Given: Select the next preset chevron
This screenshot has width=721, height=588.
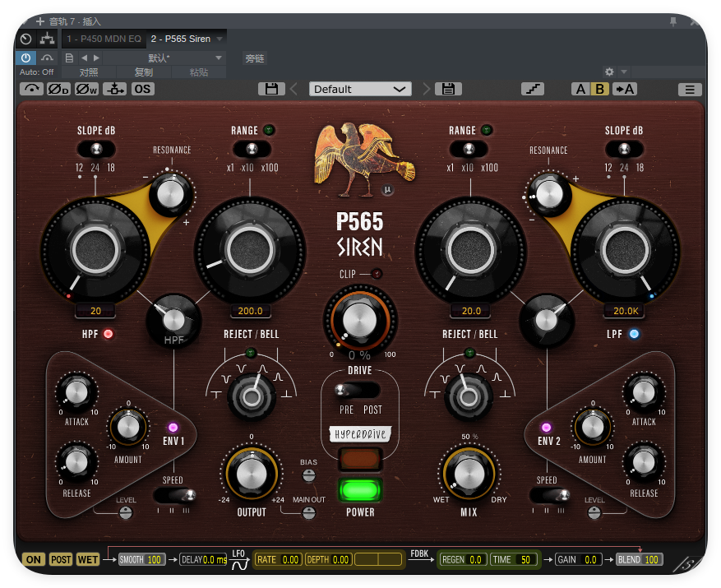Looking at the screenshot, I should [426, 89].
